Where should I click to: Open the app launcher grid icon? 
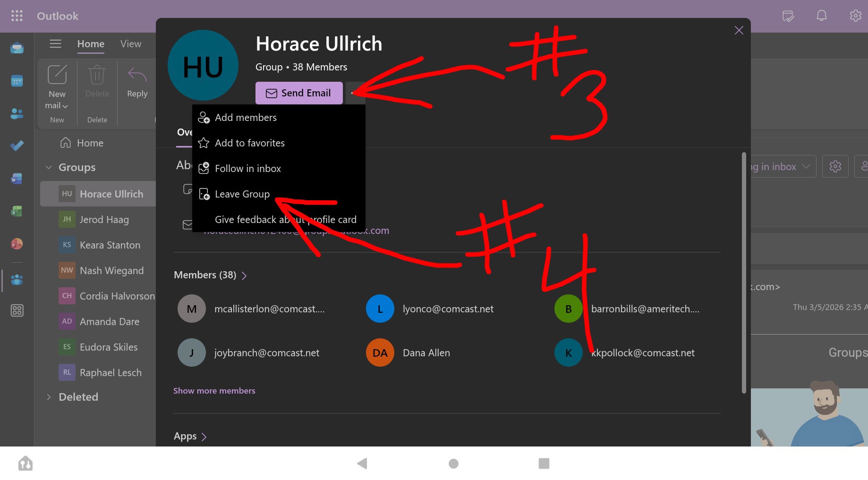coord(17,16)
